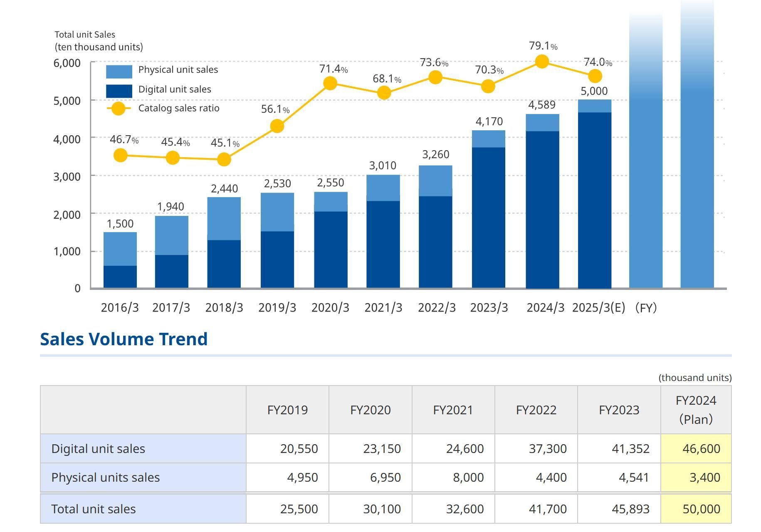
Task: Select the FY2019 column header
Action: click(x=287, y=410)
